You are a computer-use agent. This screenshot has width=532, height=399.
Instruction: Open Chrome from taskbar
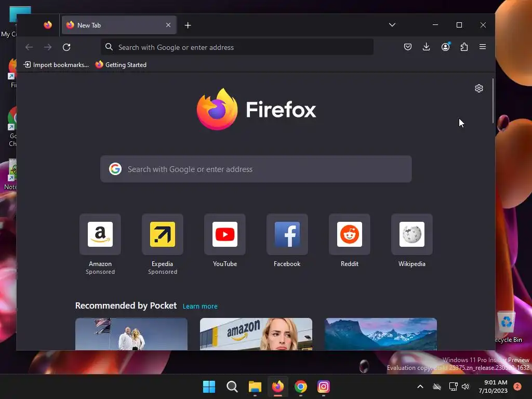(x=301, y=387)
